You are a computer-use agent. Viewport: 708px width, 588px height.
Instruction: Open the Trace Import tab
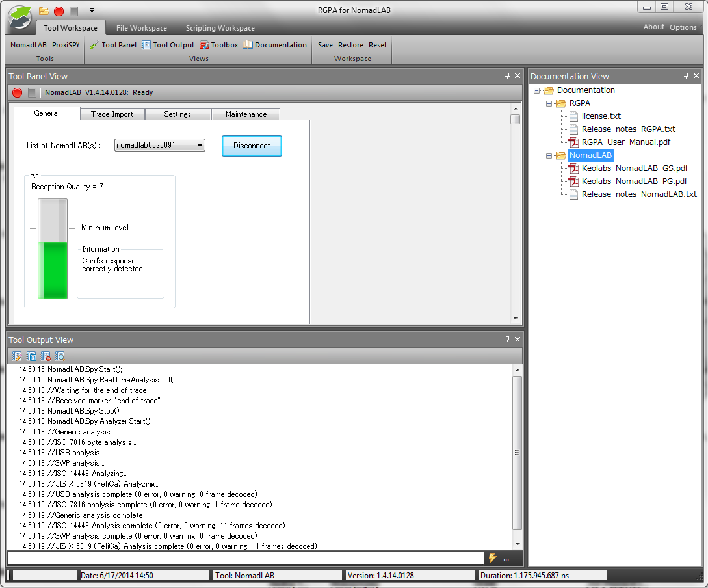pyautogui.click(x=112, y=114)
